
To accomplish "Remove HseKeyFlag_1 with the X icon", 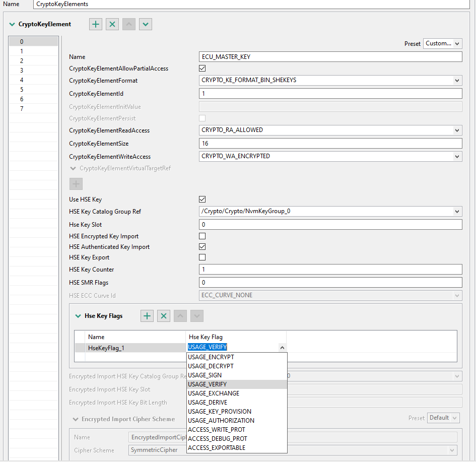I will (163, 315).
